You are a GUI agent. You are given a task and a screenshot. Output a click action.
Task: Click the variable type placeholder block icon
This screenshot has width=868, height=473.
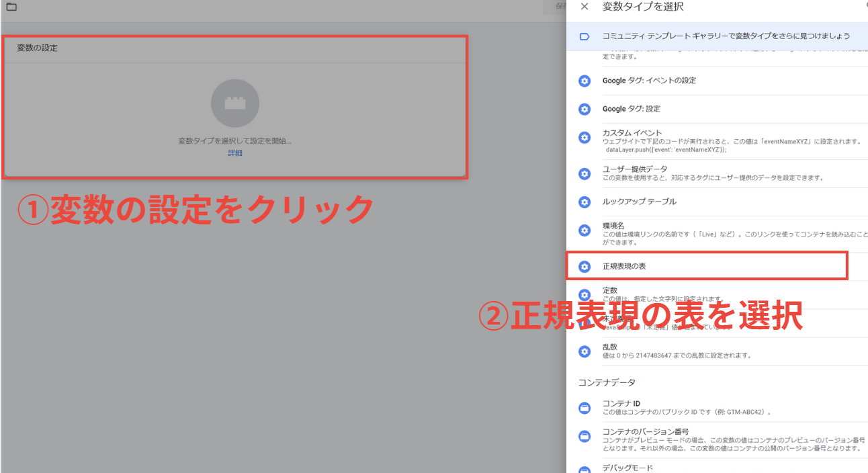click(235, 103)
